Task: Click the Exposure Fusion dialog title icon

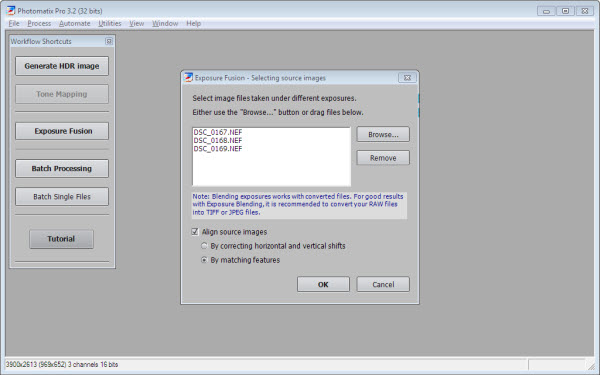Action: coord(188,78)
